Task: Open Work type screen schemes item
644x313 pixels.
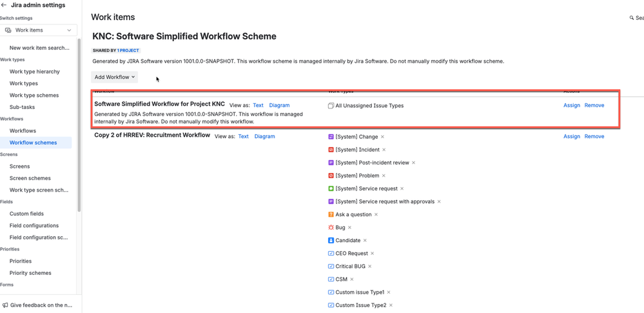Action: (x=39, y=190)
